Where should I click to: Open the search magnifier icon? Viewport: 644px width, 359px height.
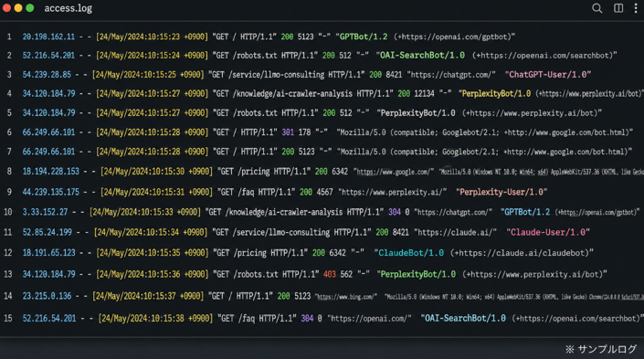(x=596, y=8)
